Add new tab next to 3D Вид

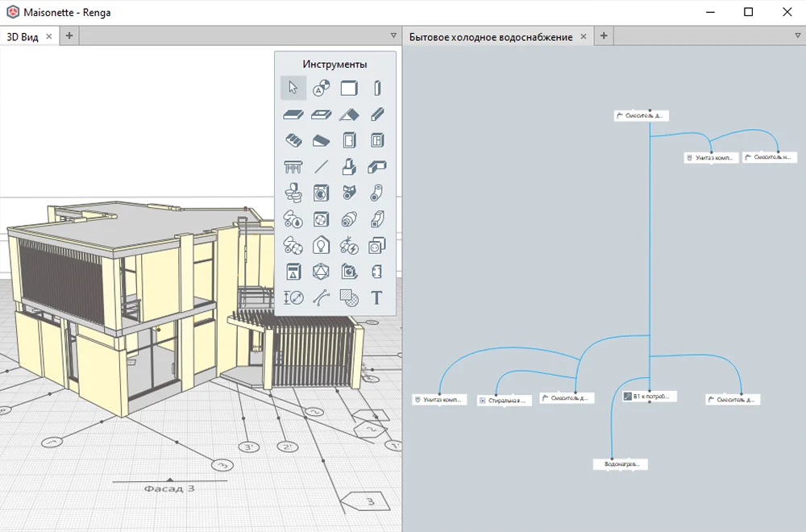pos(69,36)
